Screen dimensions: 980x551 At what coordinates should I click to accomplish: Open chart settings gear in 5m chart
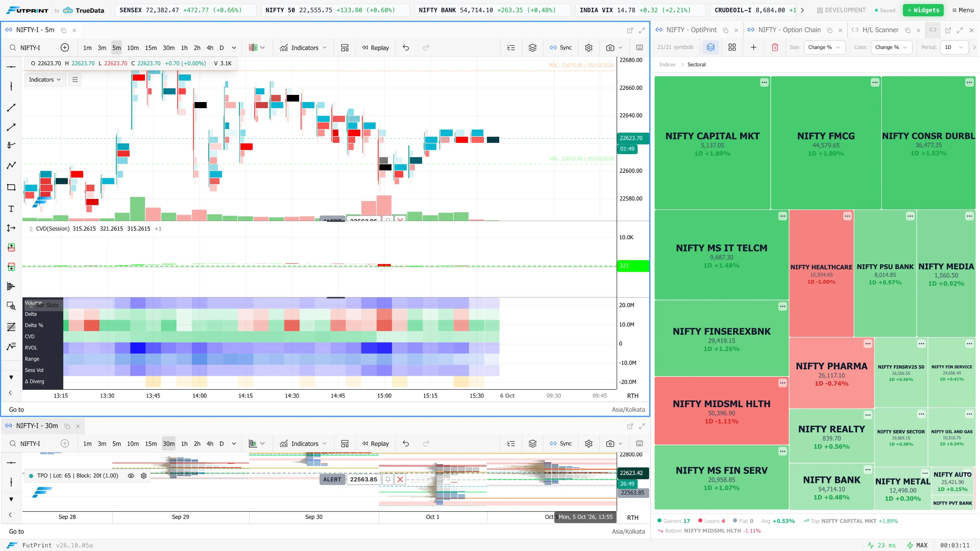pyautogui.click(x=589, y=48)
